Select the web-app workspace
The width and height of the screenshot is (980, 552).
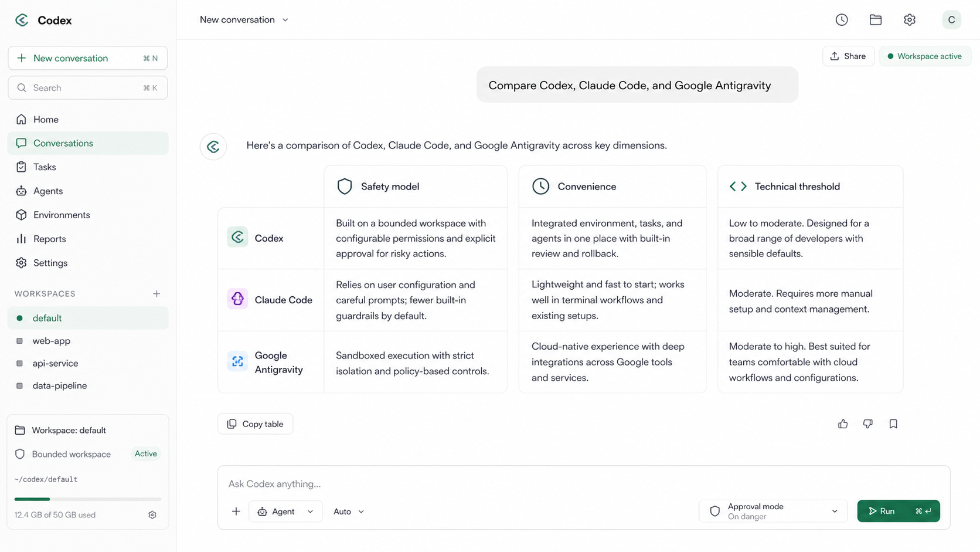click(x=88, y=341)
